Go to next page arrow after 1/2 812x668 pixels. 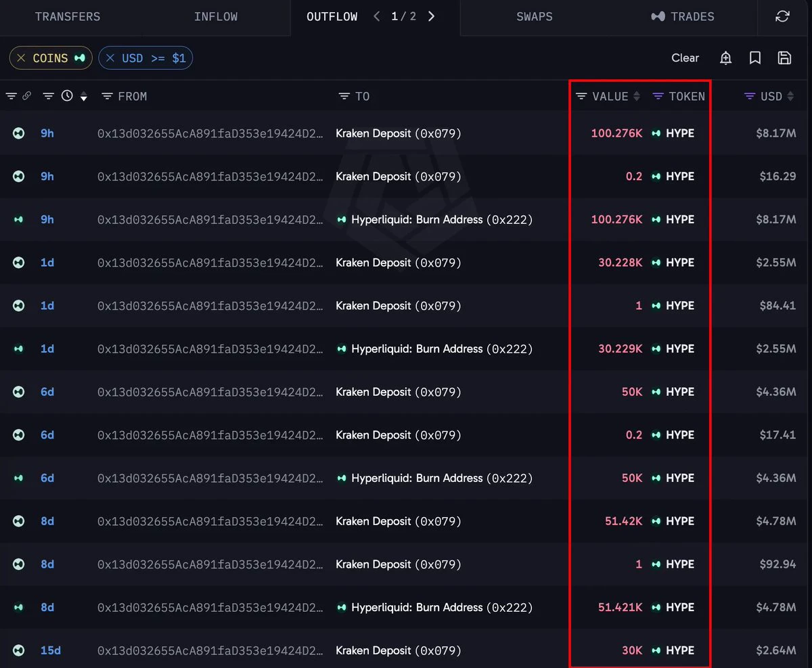click(x=432, y=16)
